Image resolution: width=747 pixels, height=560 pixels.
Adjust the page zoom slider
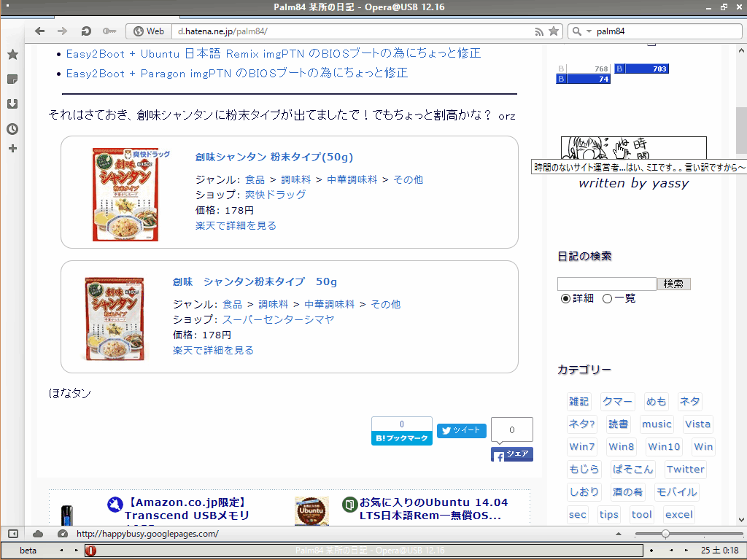[665, 534]
